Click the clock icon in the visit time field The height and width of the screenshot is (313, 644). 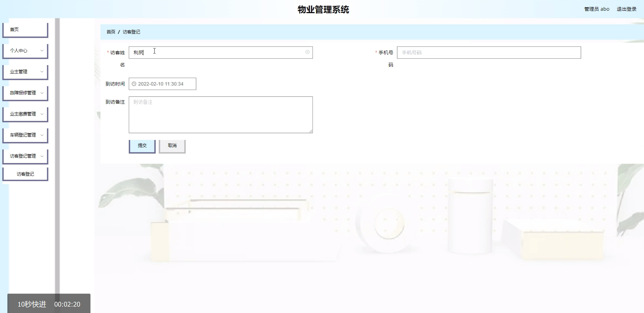coord(134,84)
